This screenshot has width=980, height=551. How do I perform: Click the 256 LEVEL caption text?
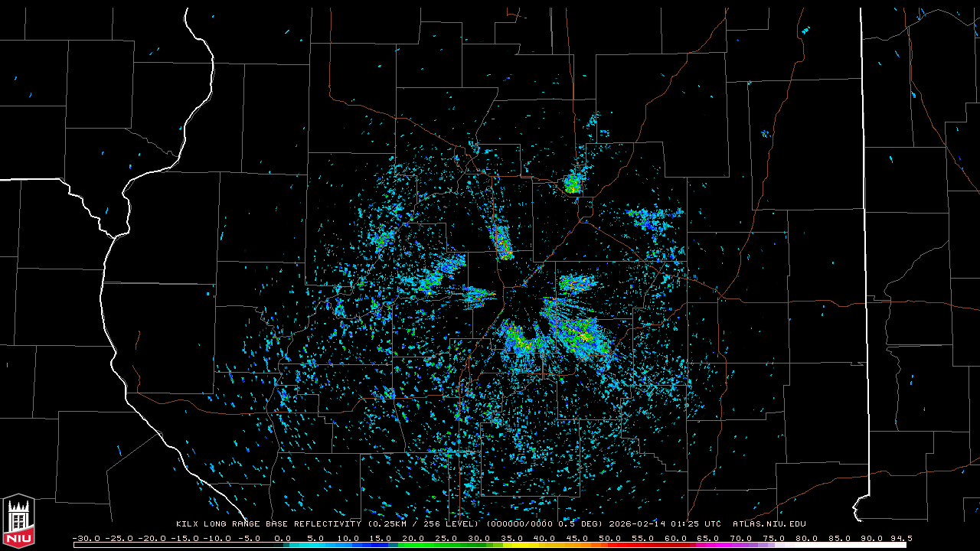tap(450, 524)
